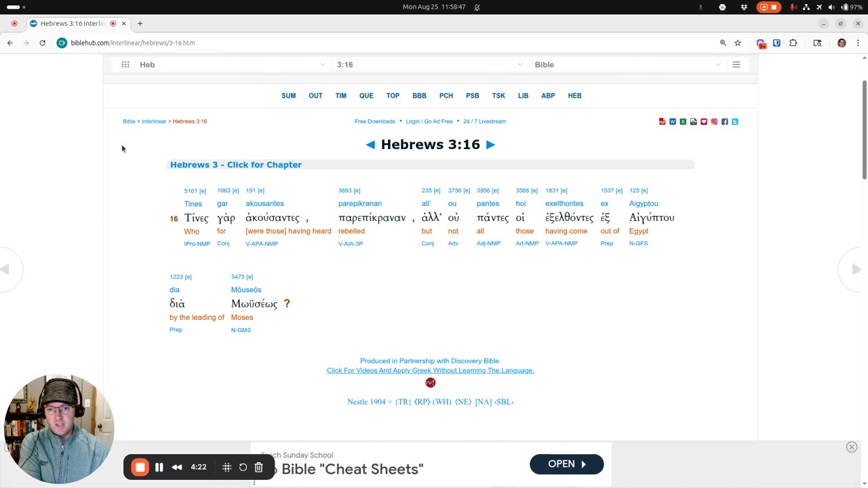The height and width of the screenshot is (488, 868).
Task: Click the Interlinear breadcrumb link
Action: click(x=154, y=121)
